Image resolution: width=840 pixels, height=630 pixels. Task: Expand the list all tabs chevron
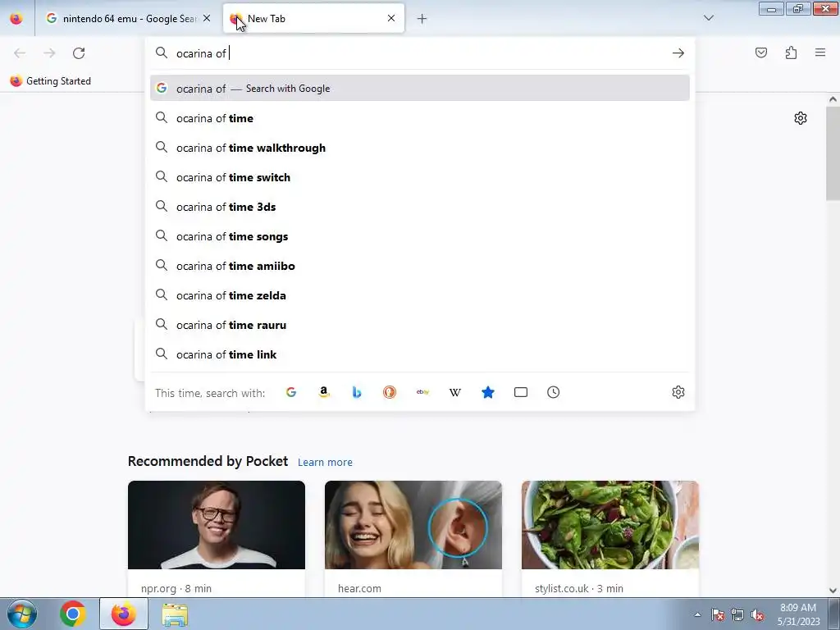coord(708,18)
